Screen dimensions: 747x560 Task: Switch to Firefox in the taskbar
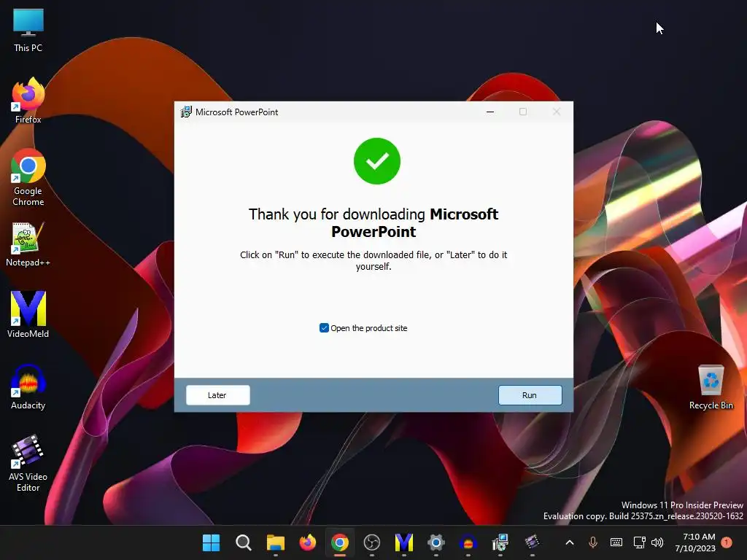(308, 542)
